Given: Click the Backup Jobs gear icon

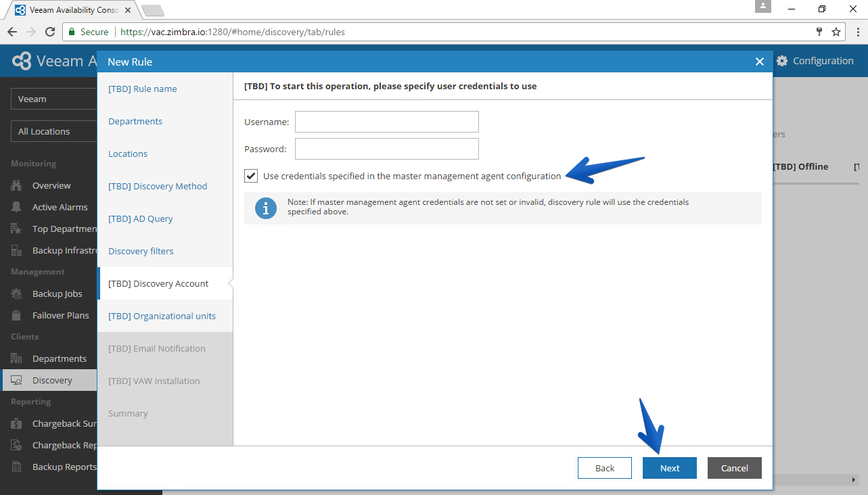Looking at the screenshot, I should click(17, 294).
